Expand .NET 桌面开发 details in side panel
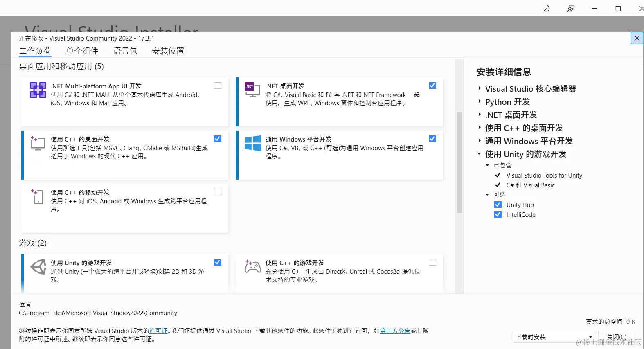 coord(480,115)
